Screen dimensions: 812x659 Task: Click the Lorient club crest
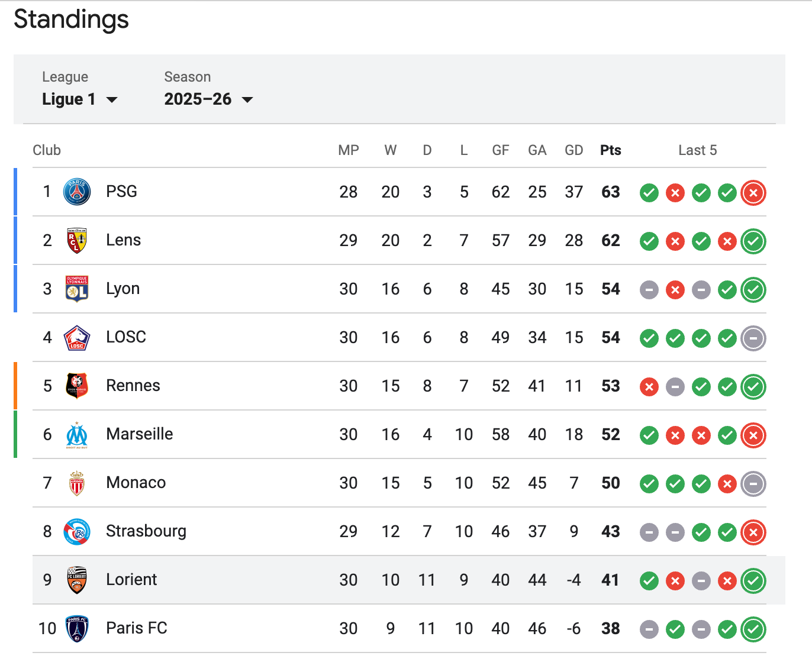[77, 580]
